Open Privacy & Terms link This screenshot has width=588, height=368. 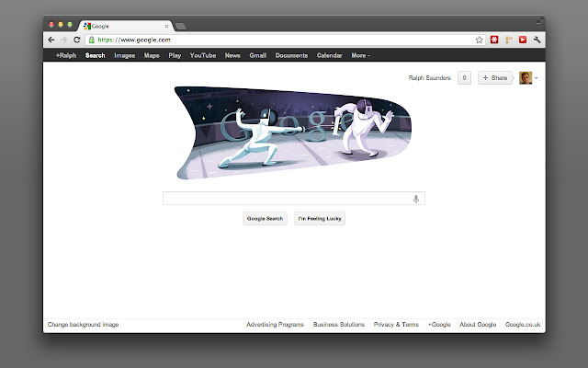tap(396, 325)
